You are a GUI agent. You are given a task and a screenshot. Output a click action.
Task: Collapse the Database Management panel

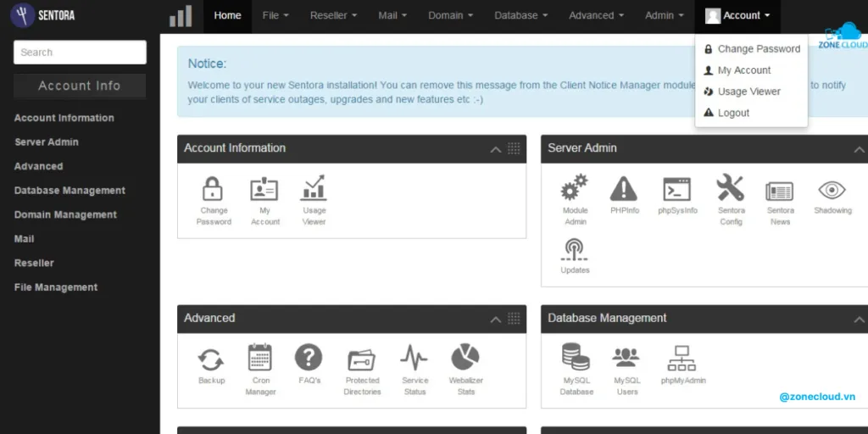(x=860, y=320)
